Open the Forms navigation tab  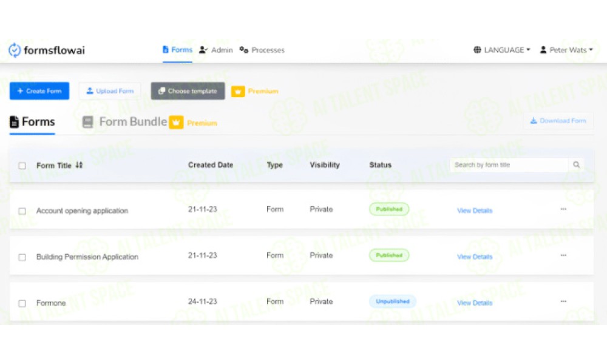[177, 50]
